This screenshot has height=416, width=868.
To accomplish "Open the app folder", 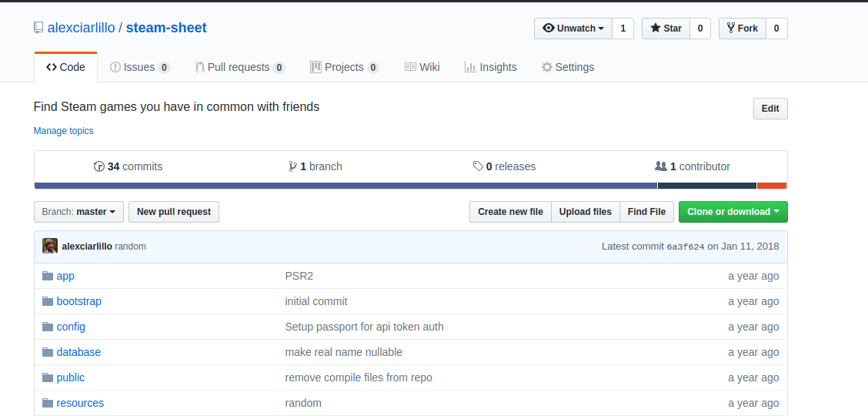I will coord(65,276).
